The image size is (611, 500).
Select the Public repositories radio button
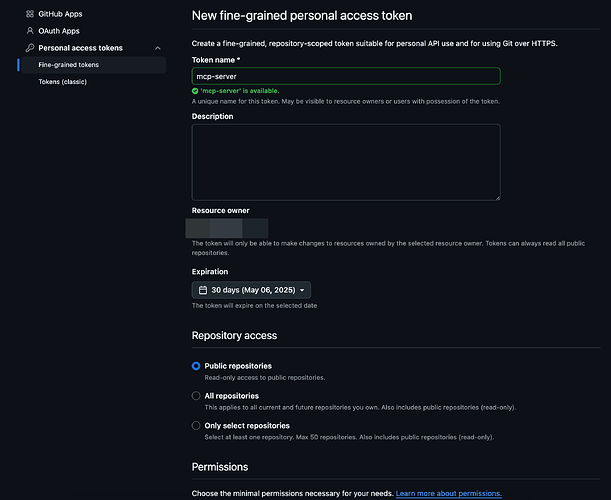click(196, 366)
